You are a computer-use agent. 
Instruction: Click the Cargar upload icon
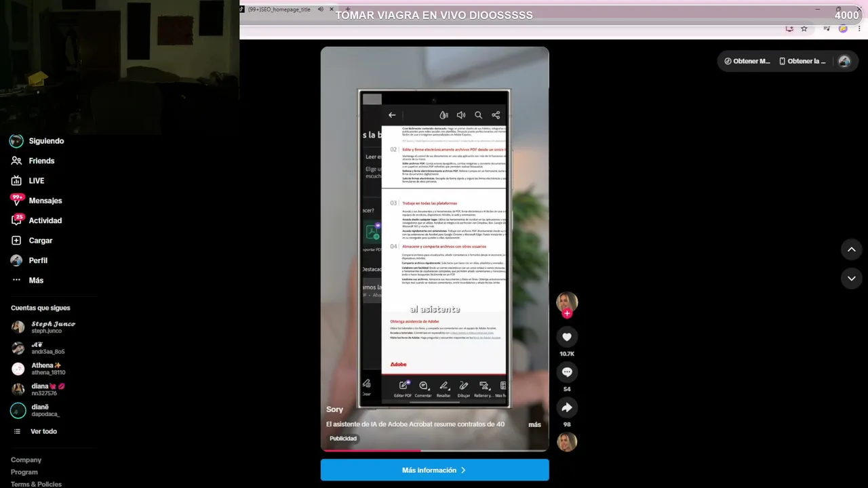pos(16,241)
